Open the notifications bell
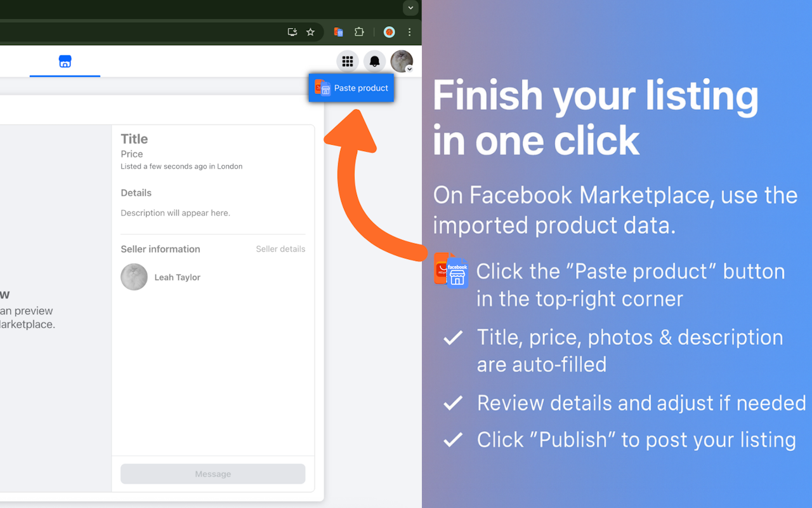812x508 pixels. 375,62
